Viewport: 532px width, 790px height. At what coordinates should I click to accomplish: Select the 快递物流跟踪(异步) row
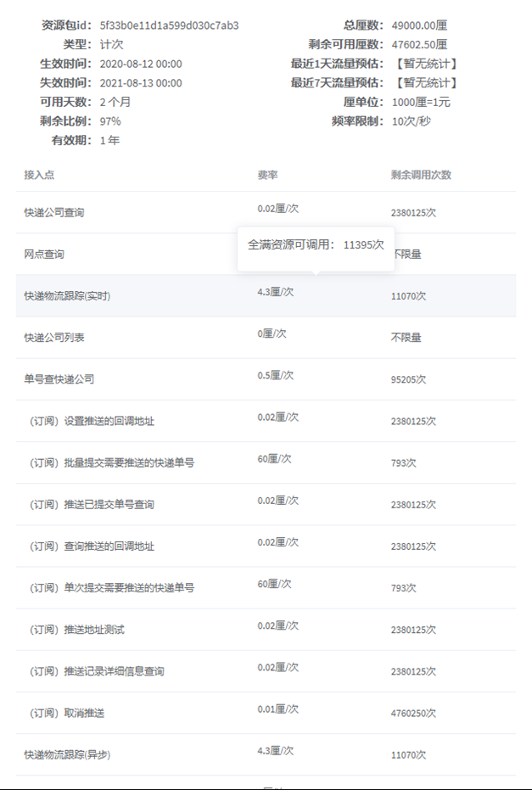click(x=67, y=754)
